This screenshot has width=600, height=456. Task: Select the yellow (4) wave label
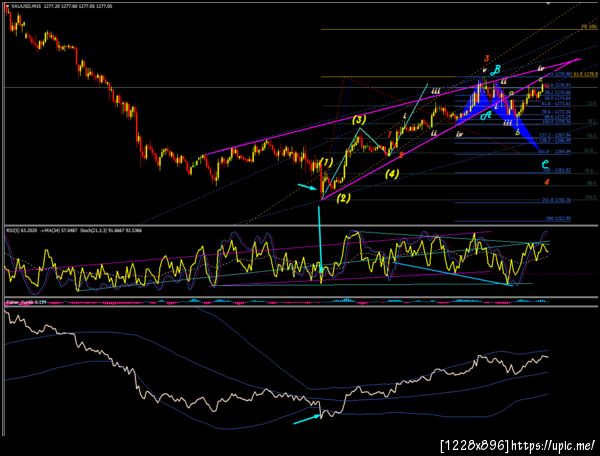pyautogui.click(x=392, y=174)
